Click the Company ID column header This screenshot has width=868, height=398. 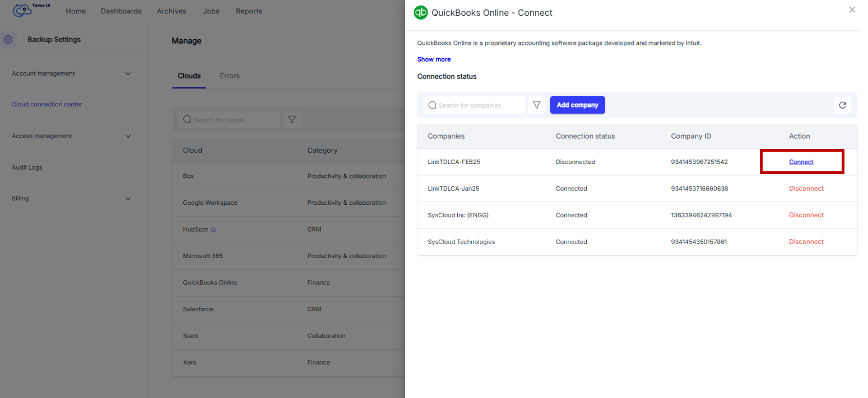coord(691,137)
